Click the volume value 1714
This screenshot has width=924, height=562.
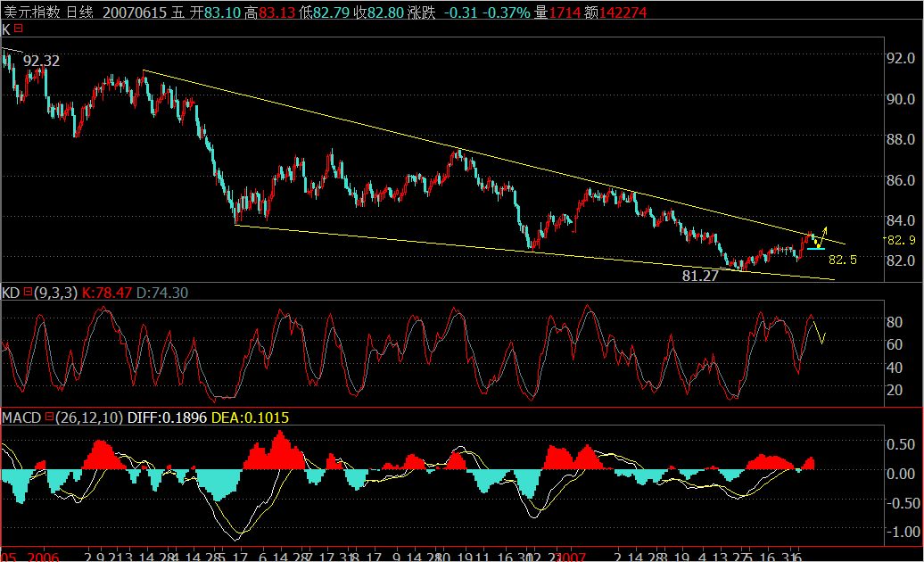(x=565, y=12)
